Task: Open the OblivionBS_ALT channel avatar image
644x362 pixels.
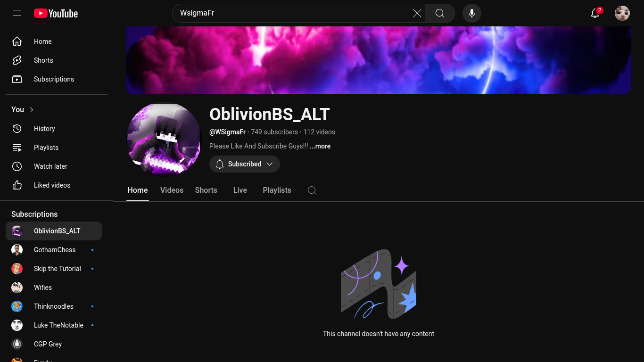Action: click(164, 140)
